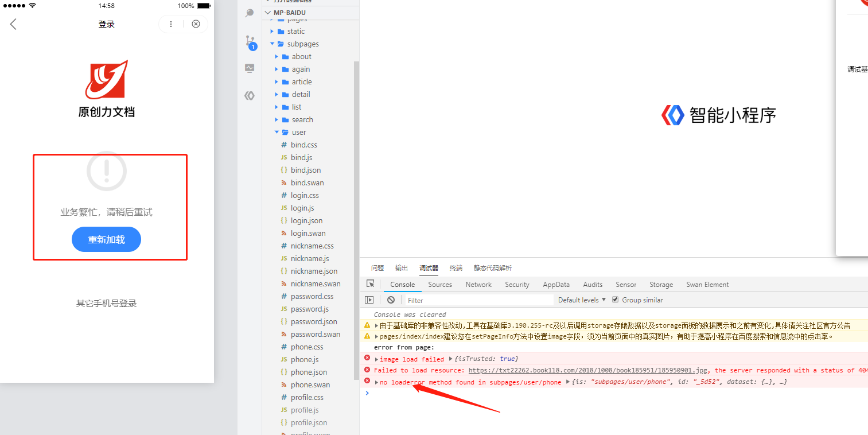Open the search icon in activity bar
868x435 pixels.
coord(250,13)
